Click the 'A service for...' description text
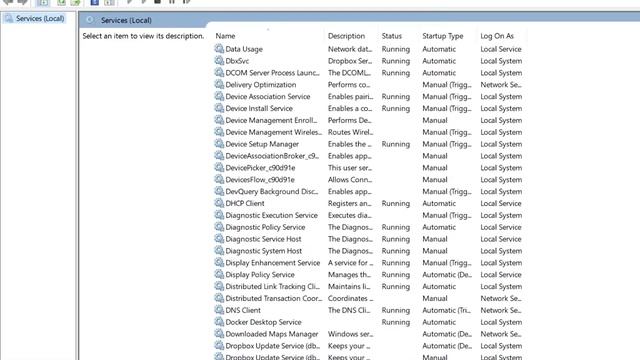This screenshot has height=360, width=640. (350, 262)
